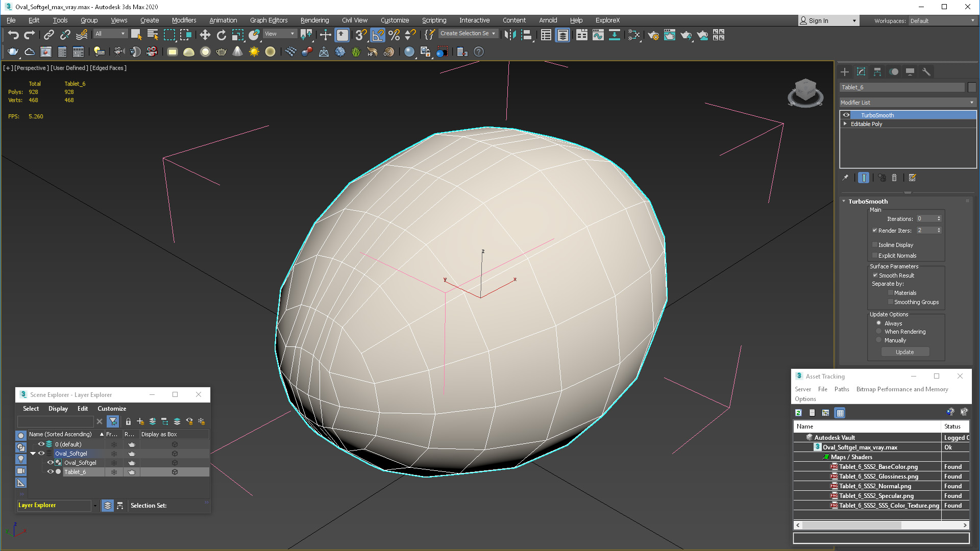Click Configure Modifier Sets icon
980x551 pixels.
click(x=913, y=178)
